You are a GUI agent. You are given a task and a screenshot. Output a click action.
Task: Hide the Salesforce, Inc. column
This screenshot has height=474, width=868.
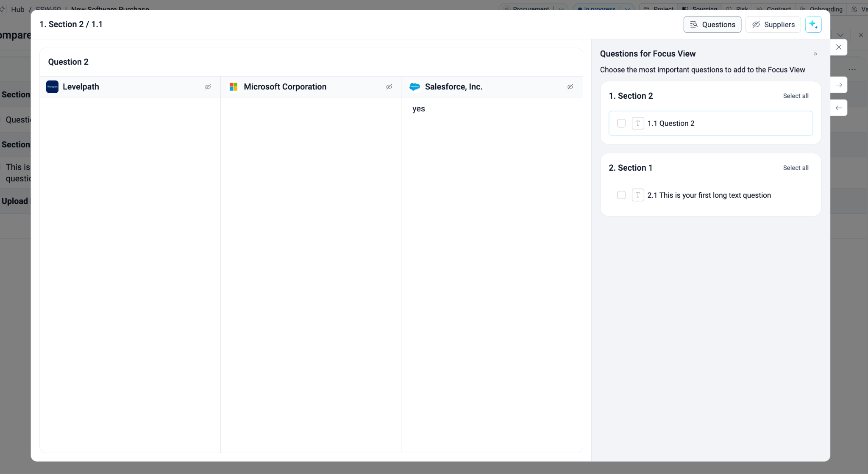[570, 87]
